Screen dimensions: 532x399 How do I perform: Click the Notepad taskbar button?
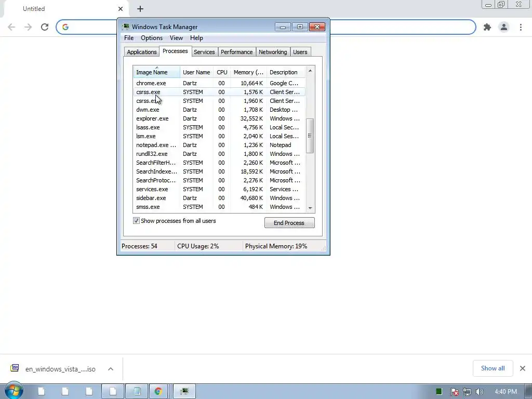pos(137,391)
